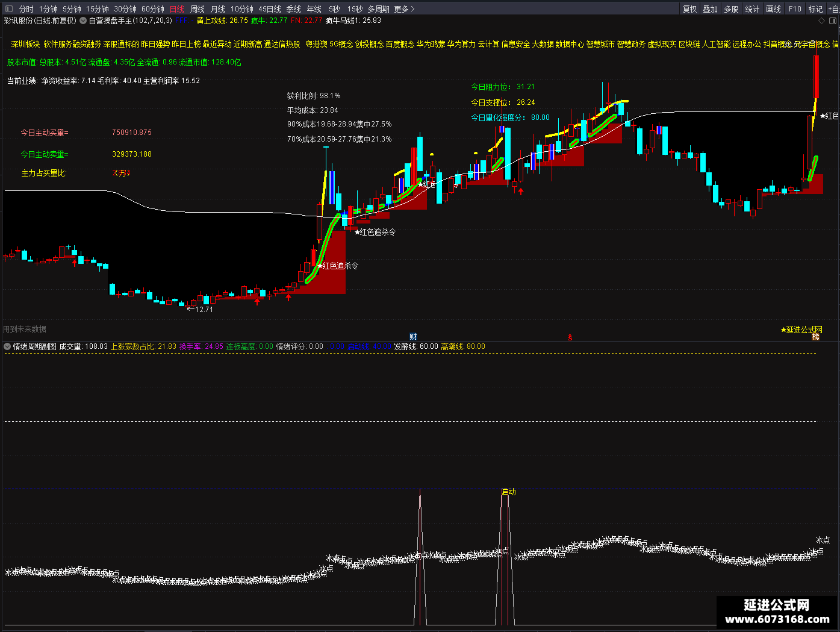
Task: Expand 自营操盘手主 indicator dropdown arrow
Action: coord(83,20)
